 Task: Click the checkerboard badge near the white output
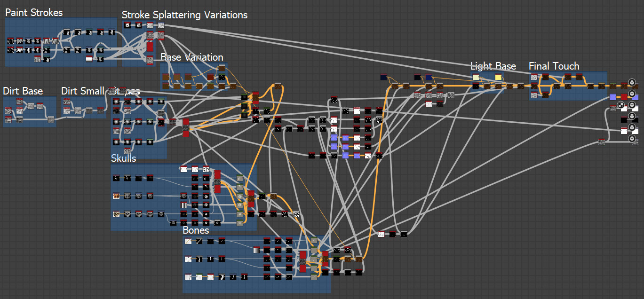tap(621, 105)
